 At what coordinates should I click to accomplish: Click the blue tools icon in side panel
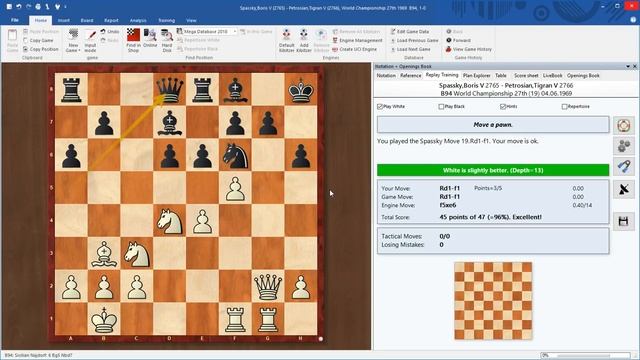point(623,166)
